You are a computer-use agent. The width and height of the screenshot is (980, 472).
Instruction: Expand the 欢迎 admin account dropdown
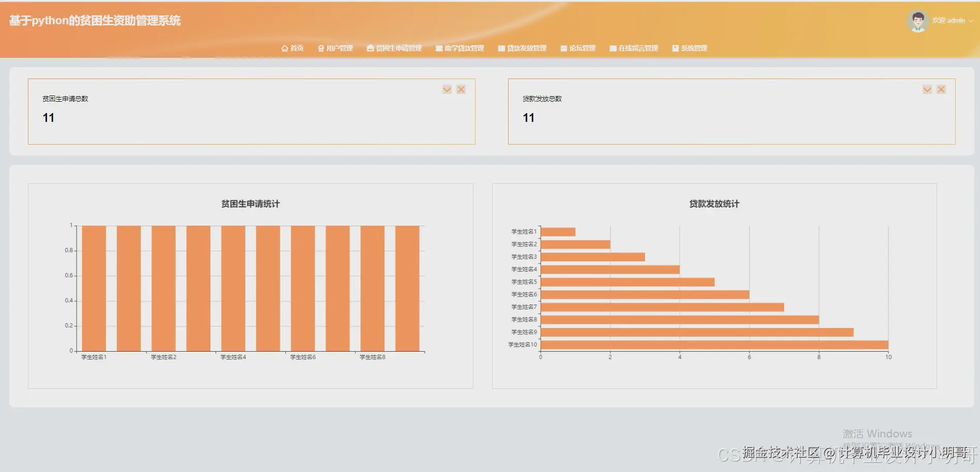953,21
